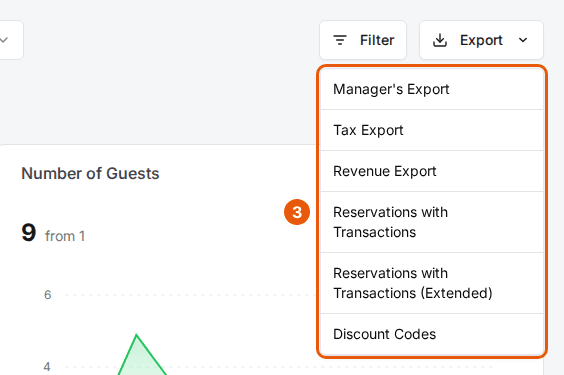Choose Reservations with Transactions (Extended)
This screenshot has width=564, height=375.
click(x=432, y=283)
